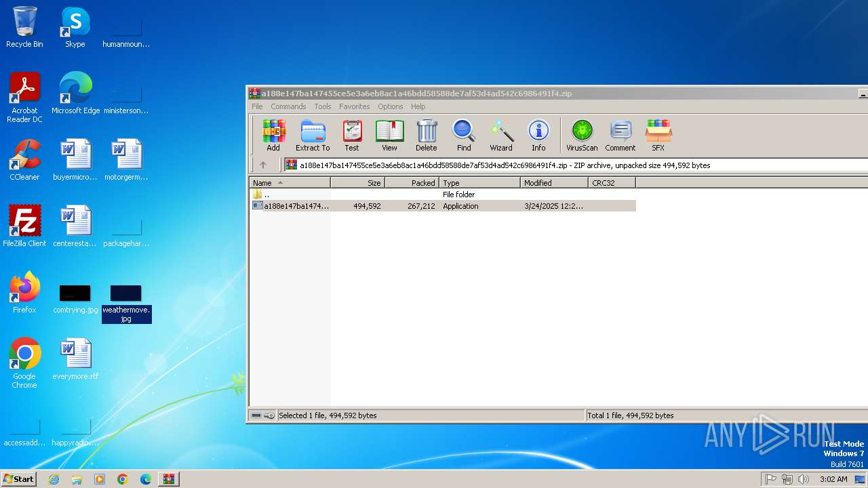Sort by the Packed column header
The height and width of the screenshot is (488, 868).
pyautogui.click(x=412, y=183)
